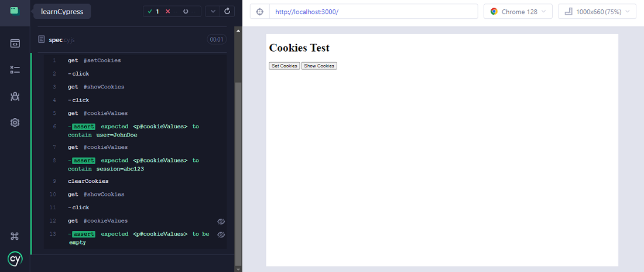Click the localhost:3000 URL field

pos(374,12)
